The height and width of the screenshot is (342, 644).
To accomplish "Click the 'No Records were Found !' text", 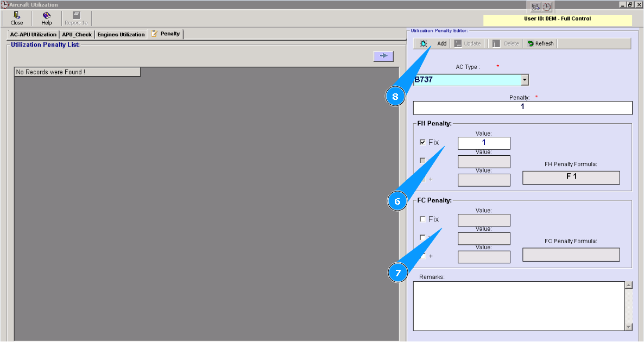I will 50,72.
